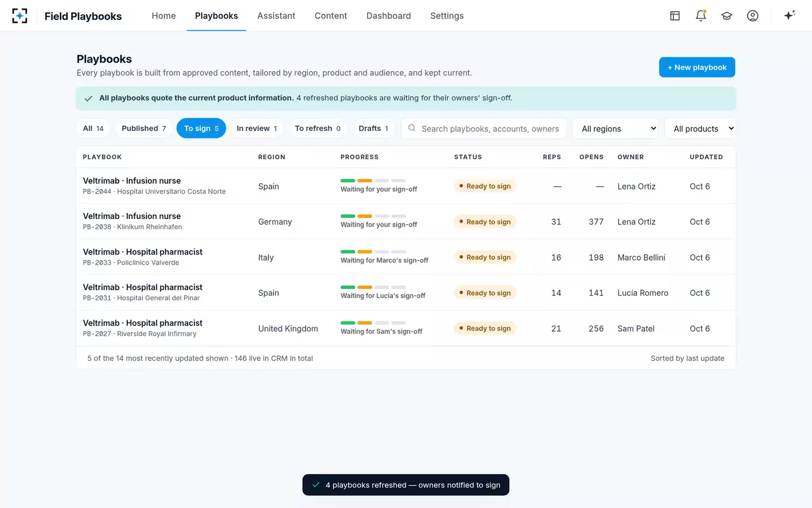812x508 pixels.
Task: Filter by All 14 playbooks
Action: coord(94,128)
